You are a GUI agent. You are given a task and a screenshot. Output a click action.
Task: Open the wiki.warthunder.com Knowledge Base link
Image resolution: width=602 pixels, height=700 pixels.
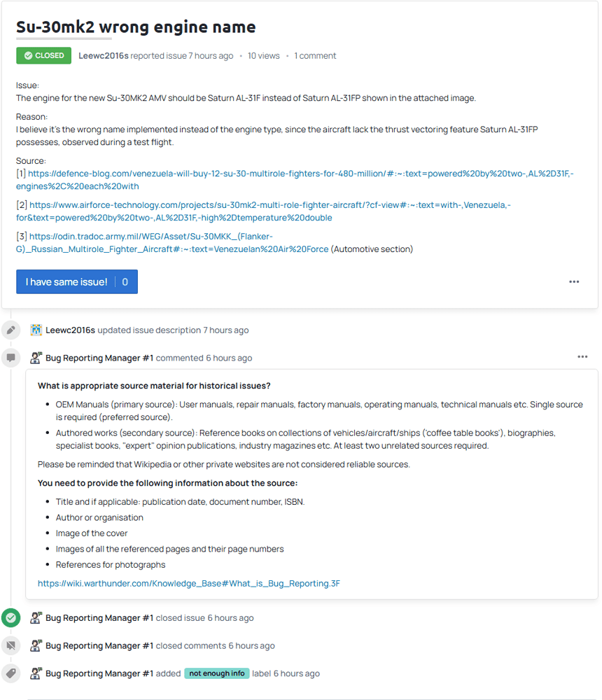189,583
